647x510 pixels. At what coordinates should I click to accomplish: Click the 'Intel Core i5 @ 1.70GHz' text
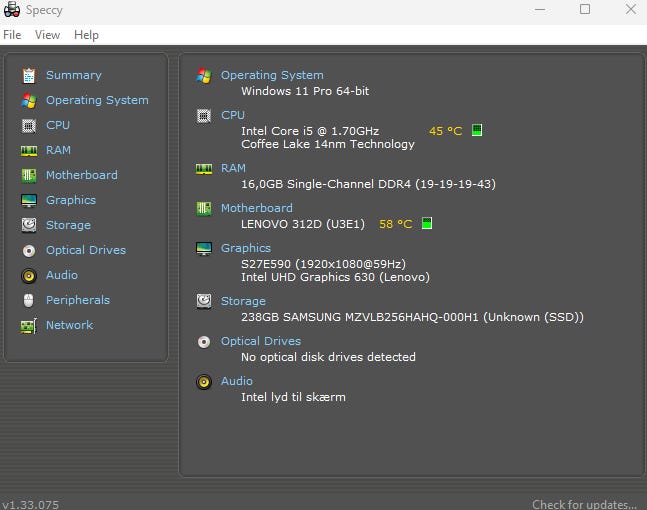[310, 131]
